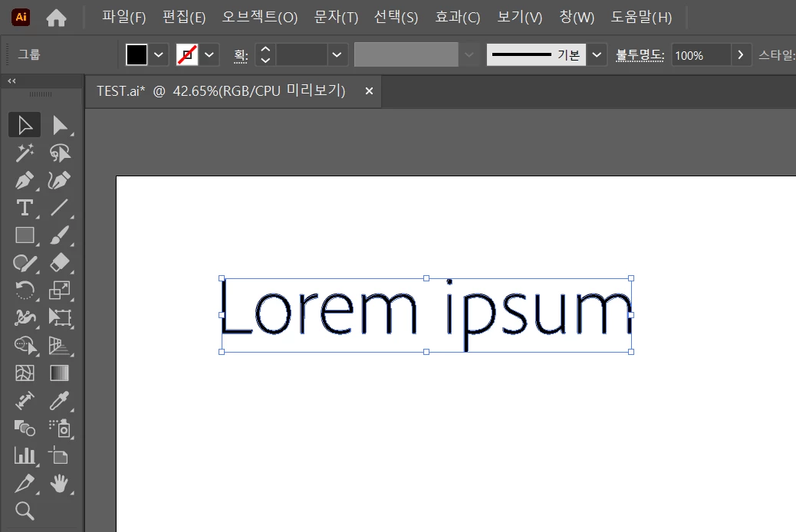This screenshot has height=532, width=796.
Task: Expand the fill color dropdown arrow
Action: click(x=159, y=54)
